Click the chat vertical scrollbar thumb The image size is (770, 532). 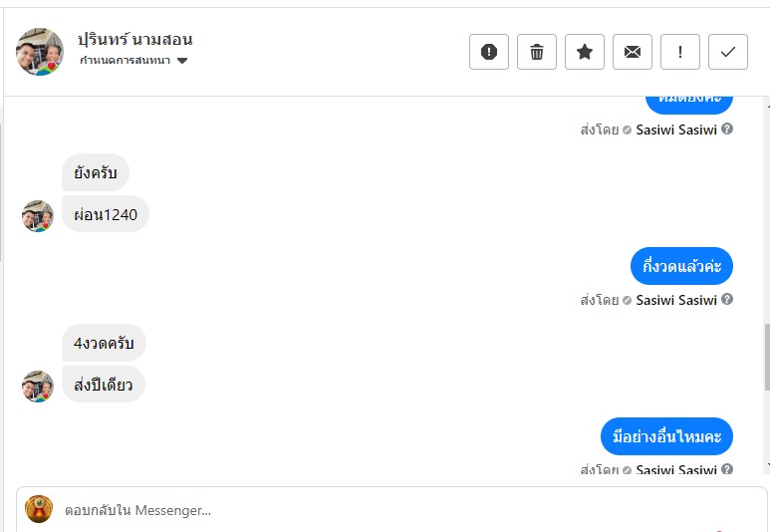point(766,357)
